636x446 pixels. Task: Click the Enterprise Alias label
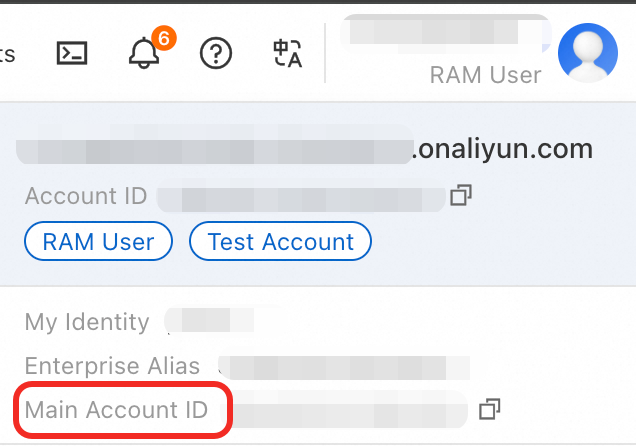point(112,366)
